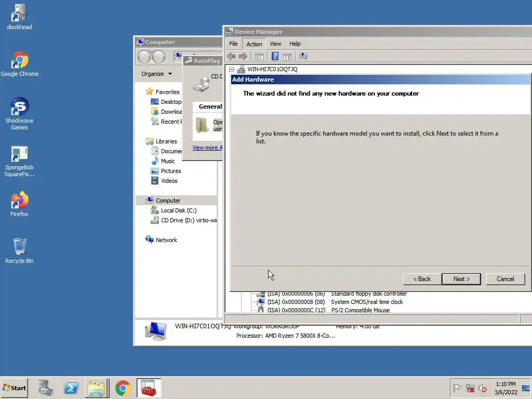
Task: Open Local Disk (C:) in navigation pane
Action: tap(174, 210)
